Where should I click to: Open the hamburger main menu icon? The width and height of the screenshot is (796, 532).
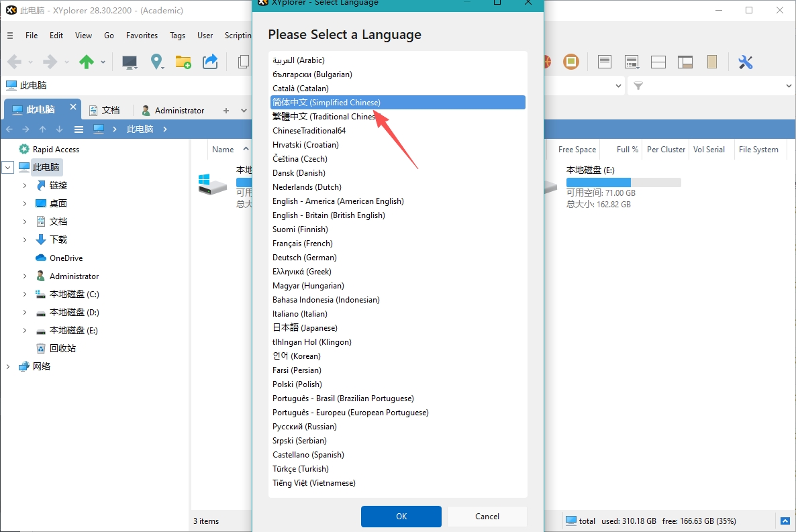click(10, 36)
